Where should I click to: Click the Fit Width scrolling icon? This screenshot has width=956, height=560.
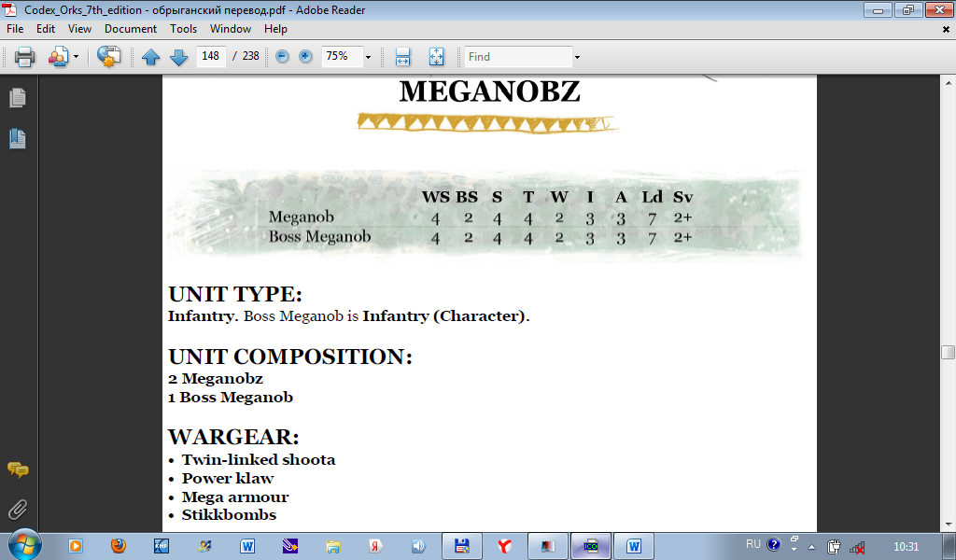pyautogui.click(x=403, y=57)
